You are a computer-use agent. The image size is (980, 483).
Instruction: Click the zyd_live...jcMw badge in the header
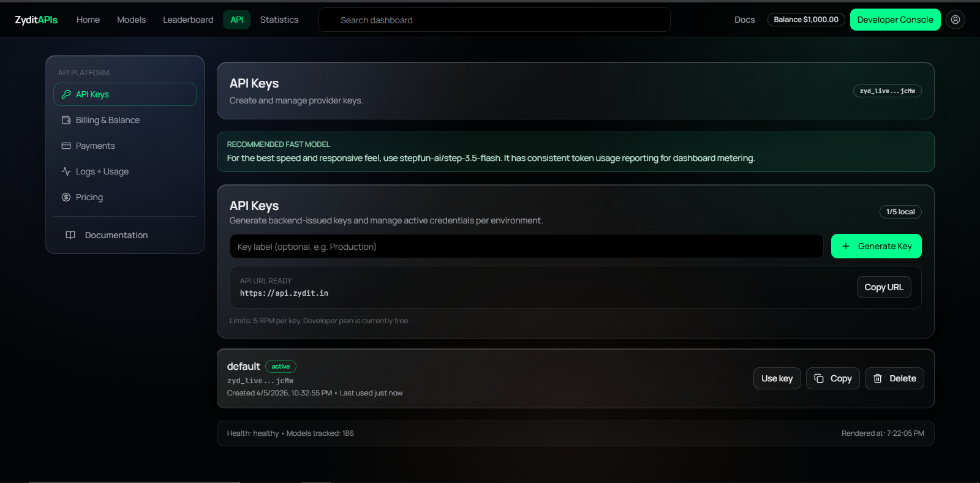(888, 91)
